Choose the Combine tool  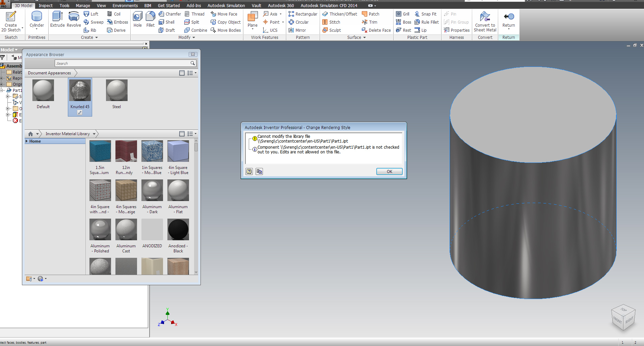[x=196, y=30]
